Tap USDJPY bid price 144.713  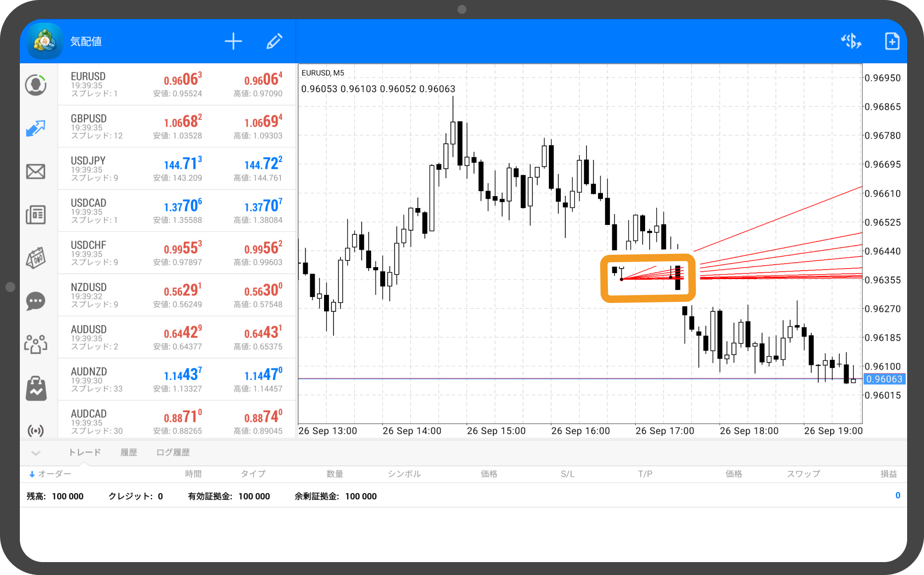(x=183, y=163)
